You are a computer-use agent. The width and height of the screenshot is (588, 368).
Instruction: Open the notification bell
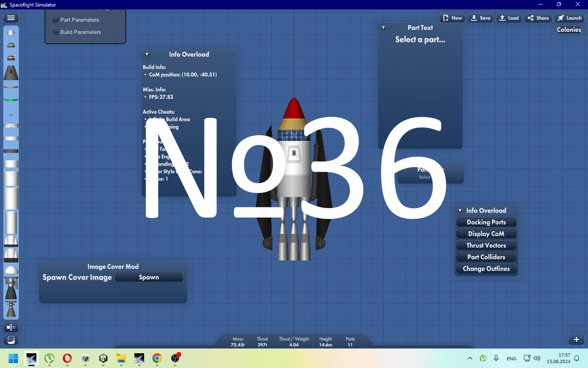577,358
